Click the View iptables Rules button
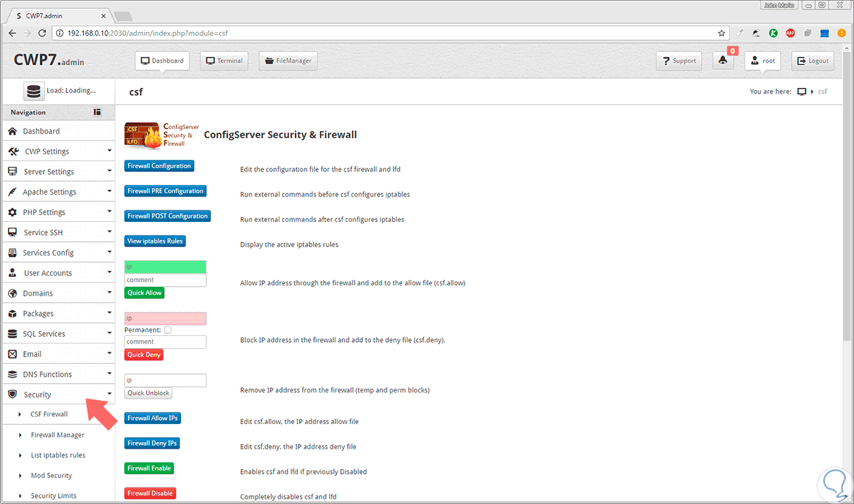854x504 pixels. [155, 241]
